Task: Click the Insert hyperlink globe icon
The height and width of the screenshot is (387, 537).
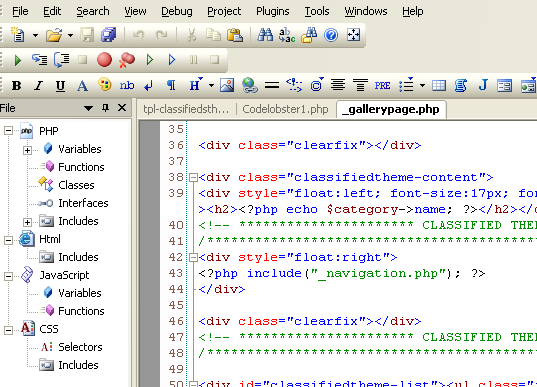Action: [250, 85]
